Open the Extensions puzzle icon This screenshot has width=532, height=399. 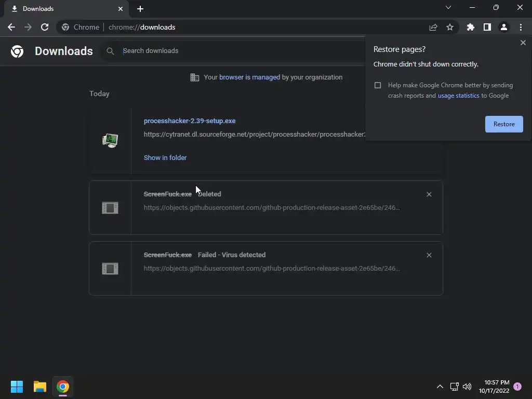tap(471, 27)
